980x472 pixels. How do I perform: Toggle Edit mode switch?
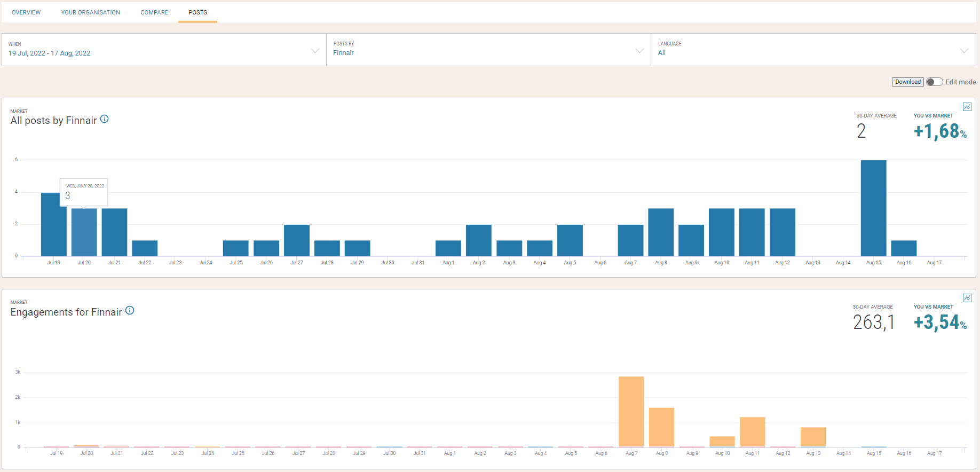tap(934, 82)
